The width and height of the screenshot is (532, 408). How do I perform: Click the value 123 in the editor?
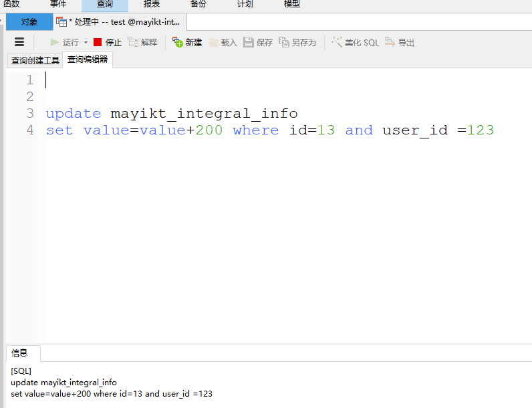(481, 130)
